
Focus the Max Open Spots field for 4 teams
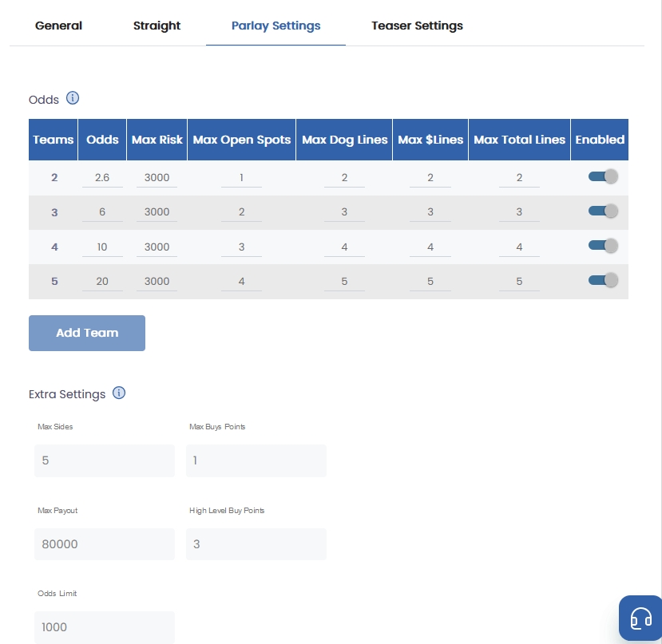tap(241, 247)
